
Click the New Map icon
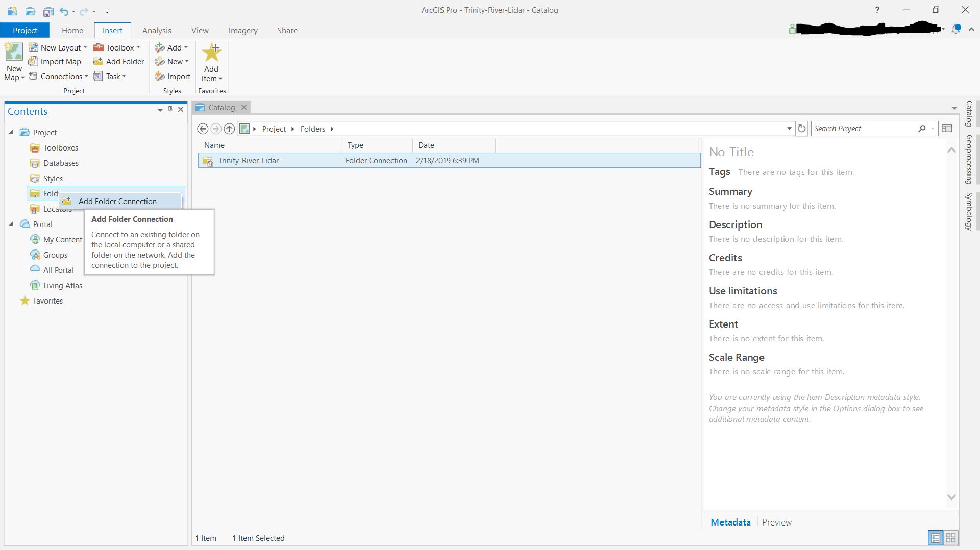click(14, 53)
